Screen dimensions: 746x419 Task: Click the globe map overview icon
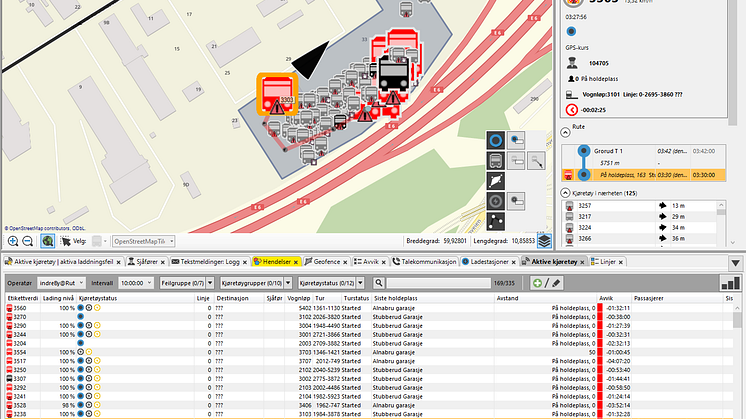point(47,241)
